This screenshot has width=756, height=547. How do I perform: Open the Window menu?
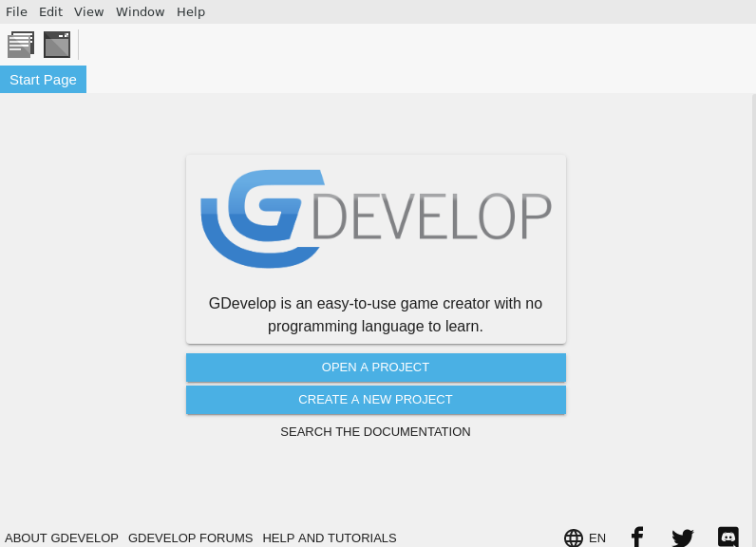pos(141,11)
